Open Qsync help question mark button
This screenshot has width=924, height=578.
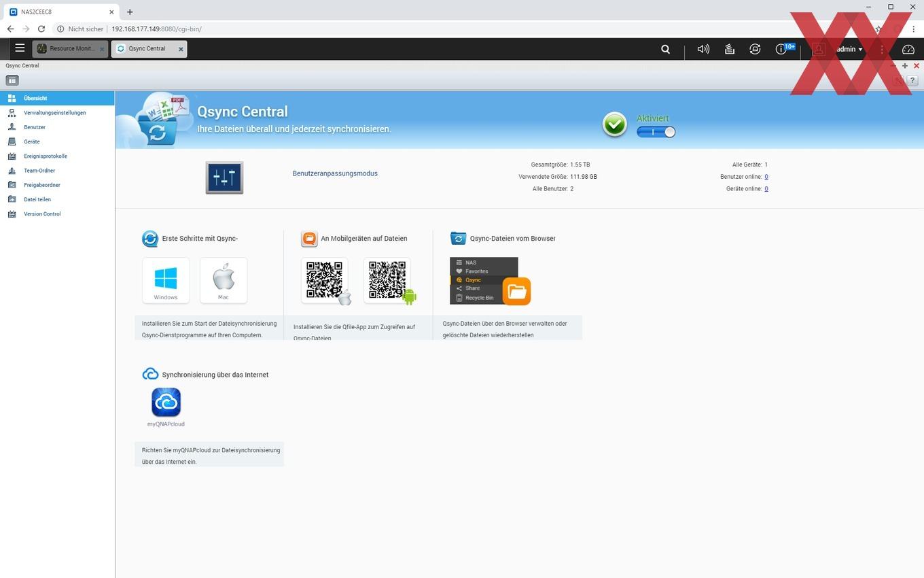click(x=912, y=80)
